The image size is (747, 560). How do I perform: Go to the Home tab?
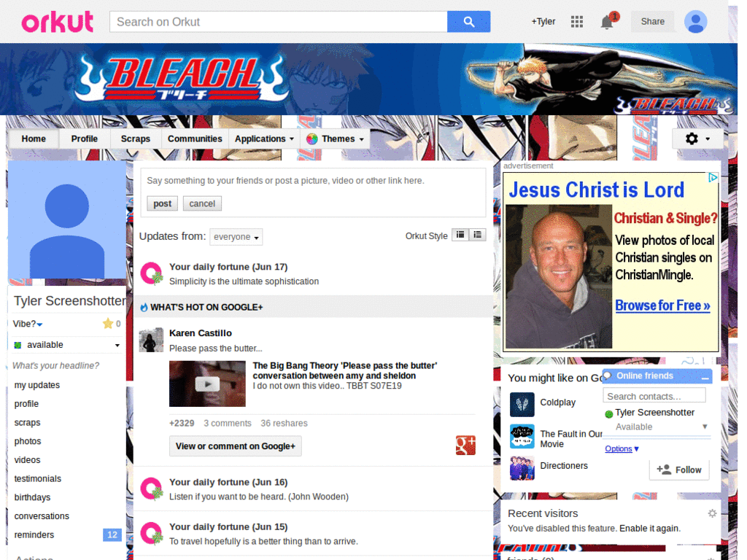34,139
